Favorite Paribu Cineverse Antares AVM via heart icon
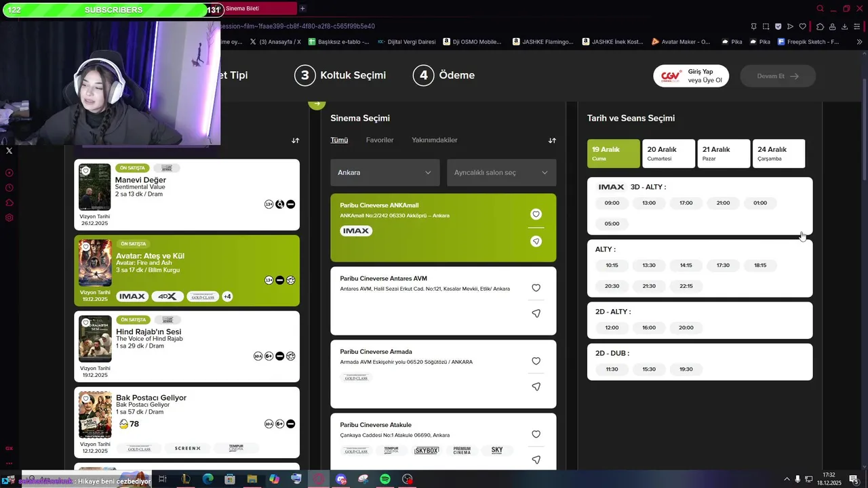Image resolution: width=868 pixels, height=488 pixels. click(536, 288)
